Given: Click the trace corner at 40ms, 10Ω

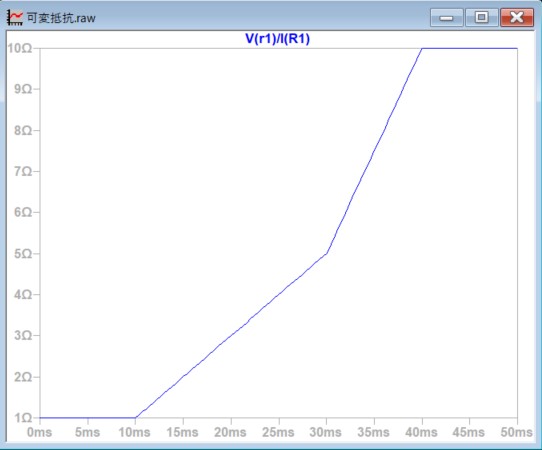Looking at the screenshot, I should point(422,49).
